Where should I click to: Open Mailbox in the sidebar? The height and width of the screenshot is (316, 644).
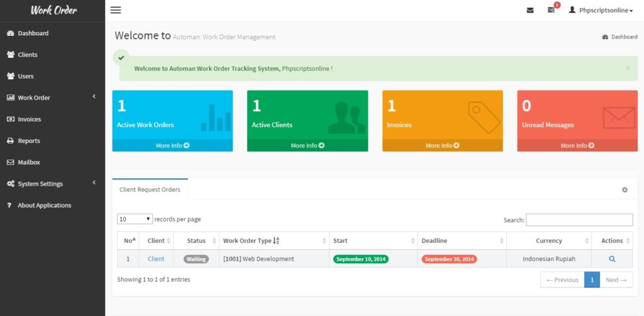click(x=28, y=162)
